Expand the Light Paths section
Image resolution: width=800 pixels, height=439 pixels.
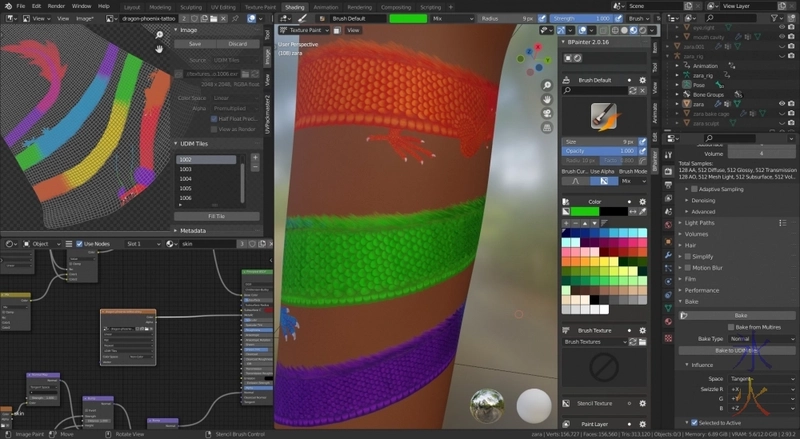pos(701,223)
